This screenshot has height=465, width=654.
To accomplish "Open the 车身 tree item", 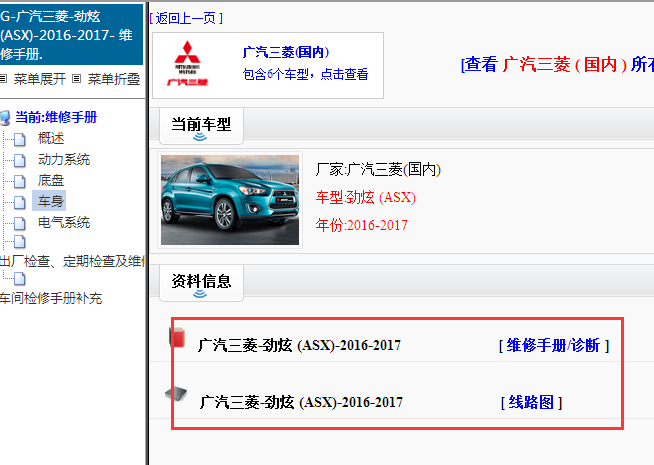I will [50, 201].
